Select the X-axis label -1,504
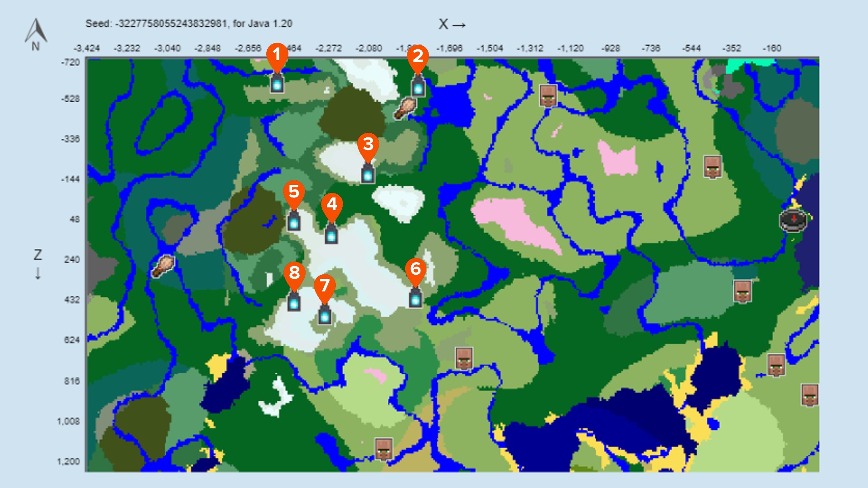This screenshot has width=868, height=488. [490, 48]
